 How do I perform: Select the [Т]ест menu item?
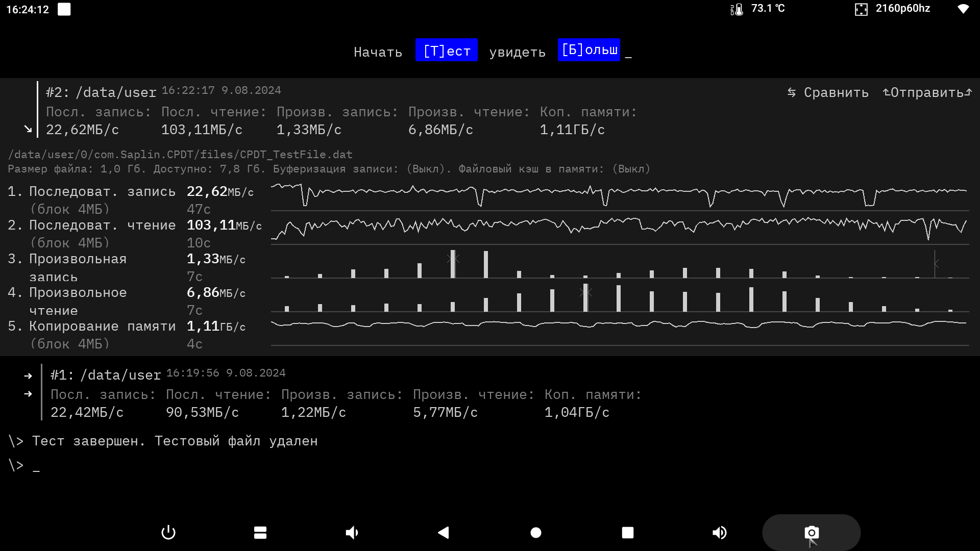(x=446, y=51)
